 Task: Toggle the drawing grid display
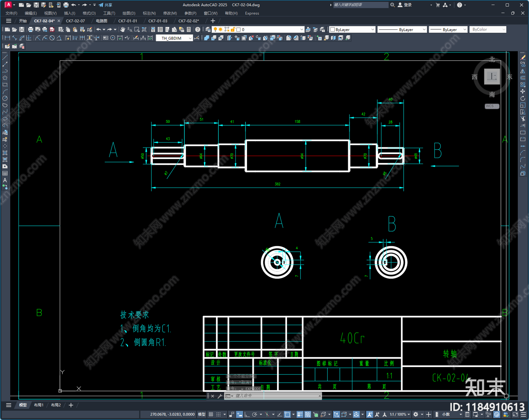tap(211, 414)
